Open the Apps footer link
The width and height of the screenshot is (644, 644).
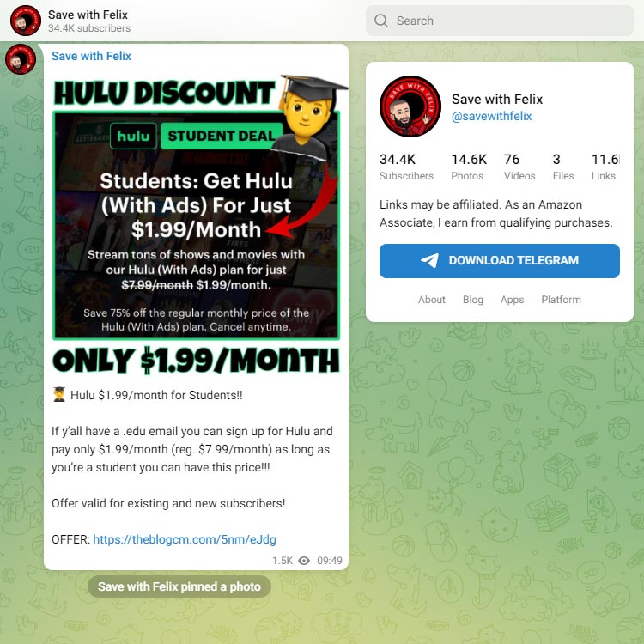coord(512,300)
